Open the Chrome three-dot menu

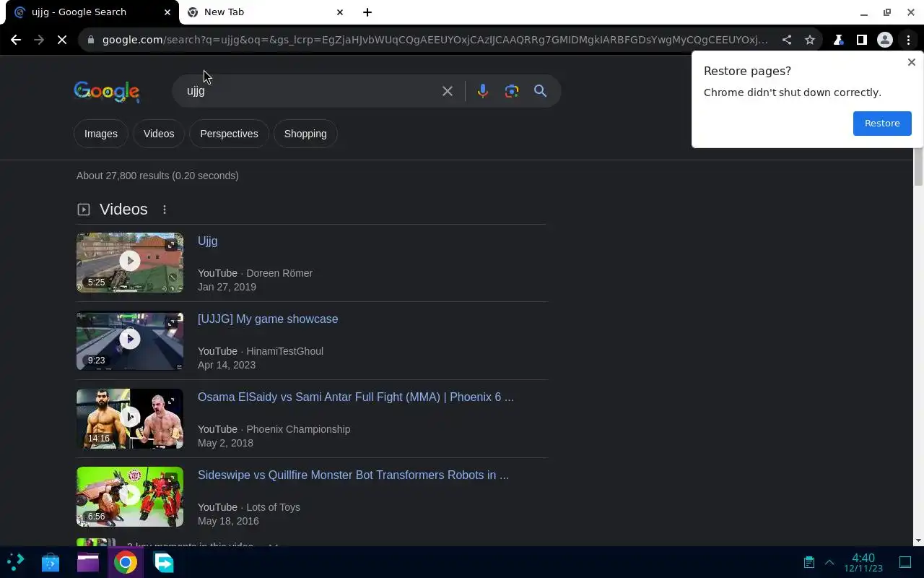[908, 40]
